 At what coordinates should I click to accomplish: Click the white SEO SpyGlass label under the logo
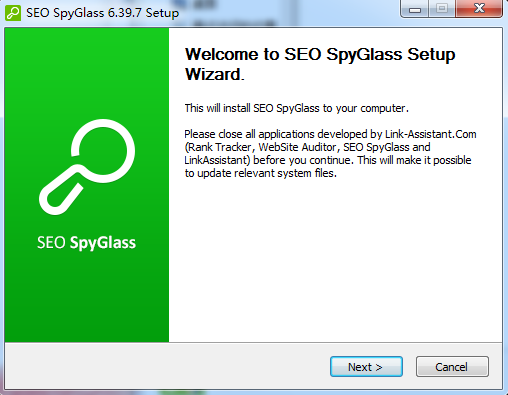86,243
